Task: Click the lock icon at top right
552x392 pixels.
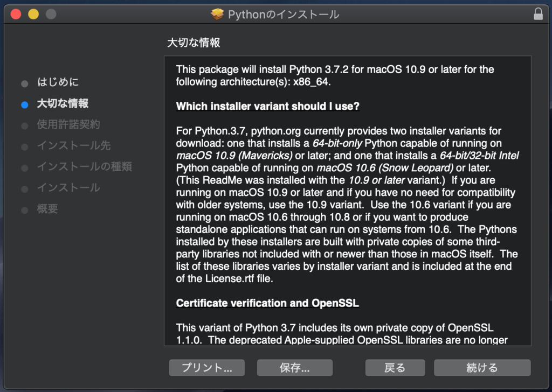Action: click(539, 15)
